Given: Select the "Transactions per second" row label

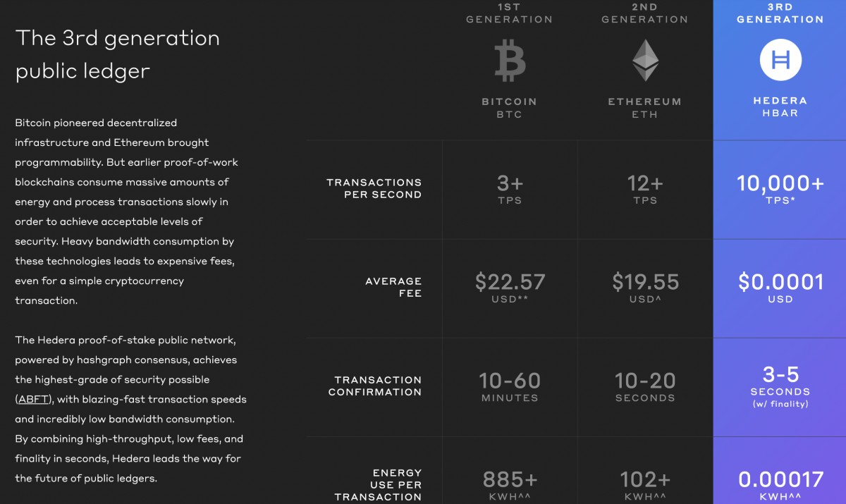Looking at the screenshot, I should [x=374, y=188].
